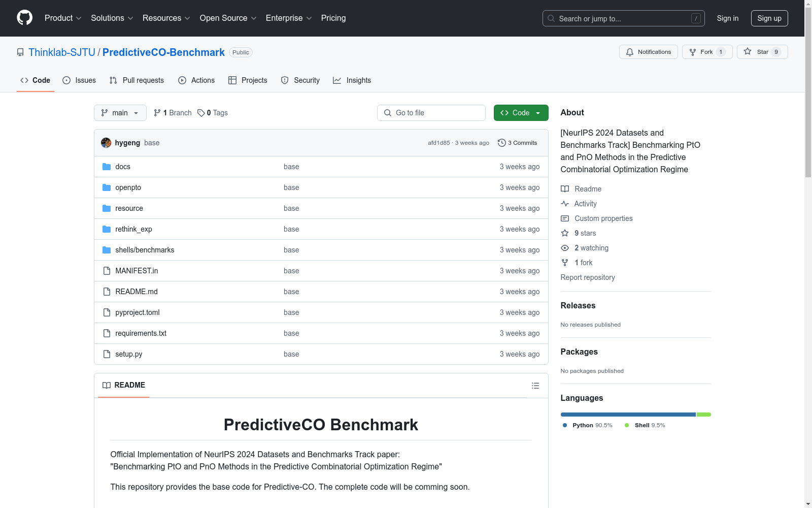Image resolution: width=812 pixels, height=508 pixels.
Task: Go to the Pull requests tab
Action: pos(137,80)
